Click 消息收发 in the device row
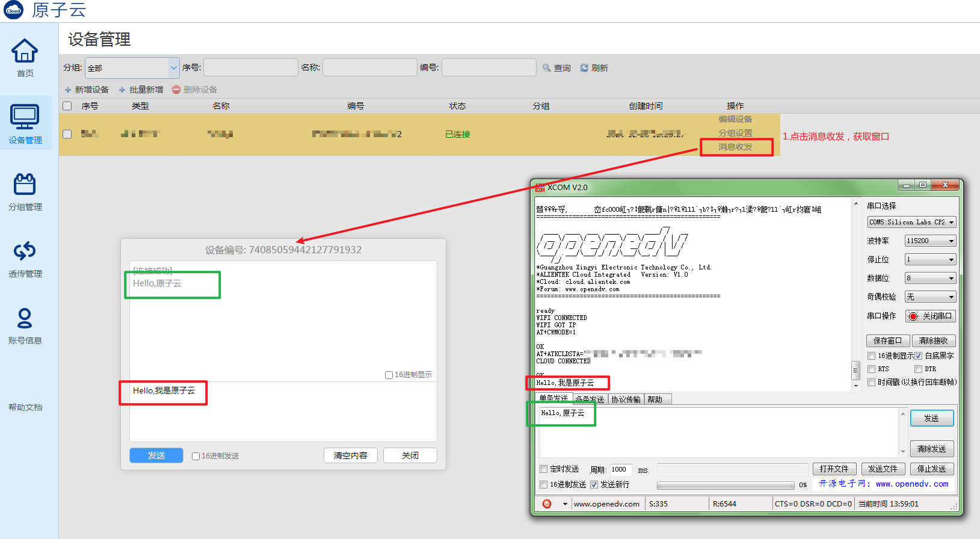 coord(735,147)
